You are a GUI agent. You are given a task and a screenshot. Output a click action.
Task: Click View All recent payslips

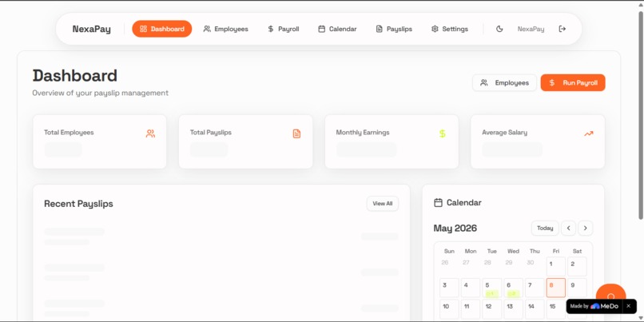point(383,203)
